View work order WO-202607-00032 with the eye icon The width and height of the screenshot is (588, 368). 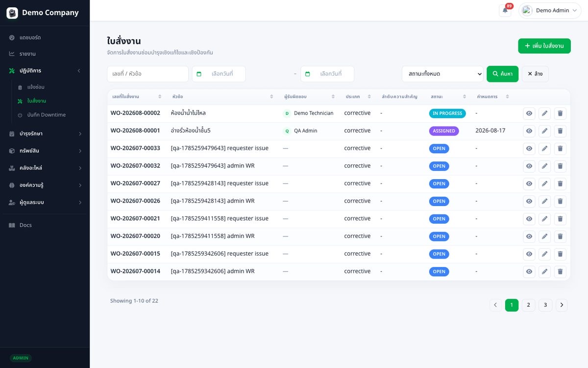pyautogui.click(x=529, y=166)
